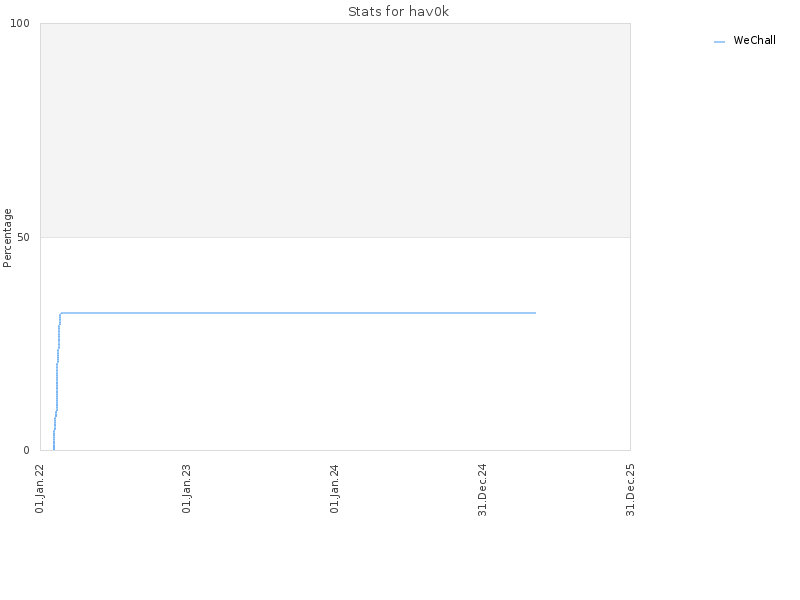Viewport: 800px width, 600px height.
Task: Click the line's starting point at zero
Action: (54, 449)
